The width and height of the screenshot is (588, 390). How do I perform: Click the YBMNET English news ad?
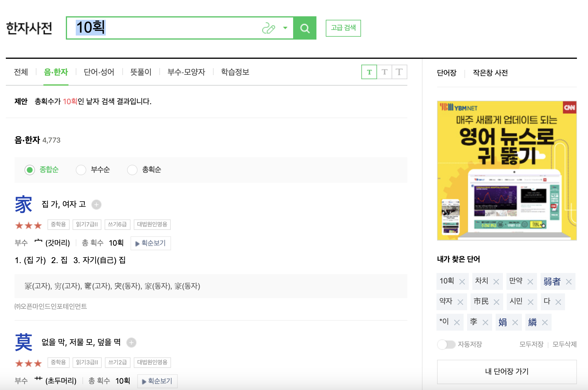tap(507, 171)
